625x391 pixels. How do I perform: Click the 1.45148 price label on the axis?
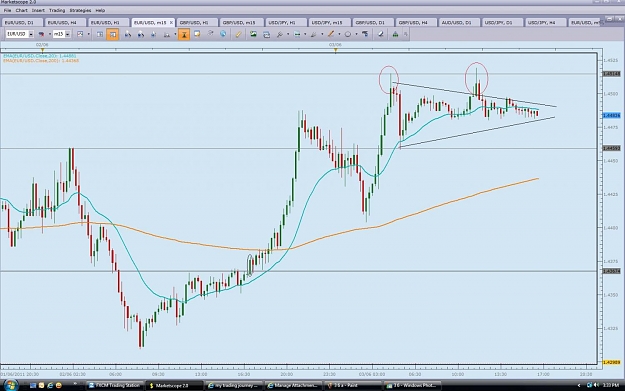611,74
